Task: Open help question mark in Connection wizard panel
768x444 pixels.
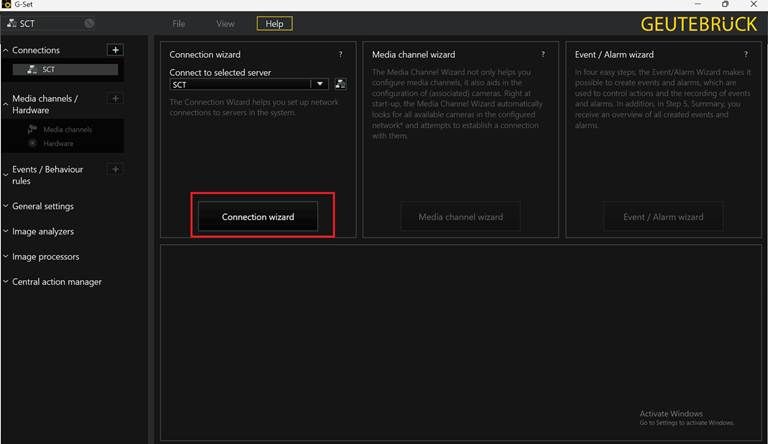Action: [x=340, y=54]
